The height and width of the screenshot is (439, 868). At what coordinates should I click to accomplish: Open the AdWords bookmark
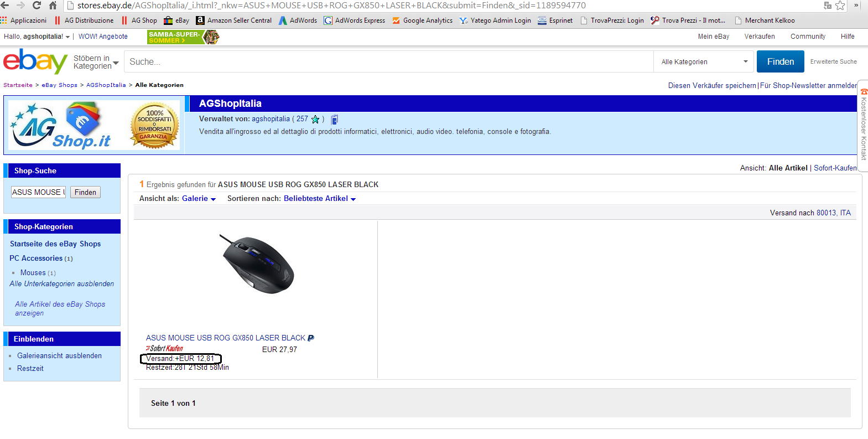point(298,20)
